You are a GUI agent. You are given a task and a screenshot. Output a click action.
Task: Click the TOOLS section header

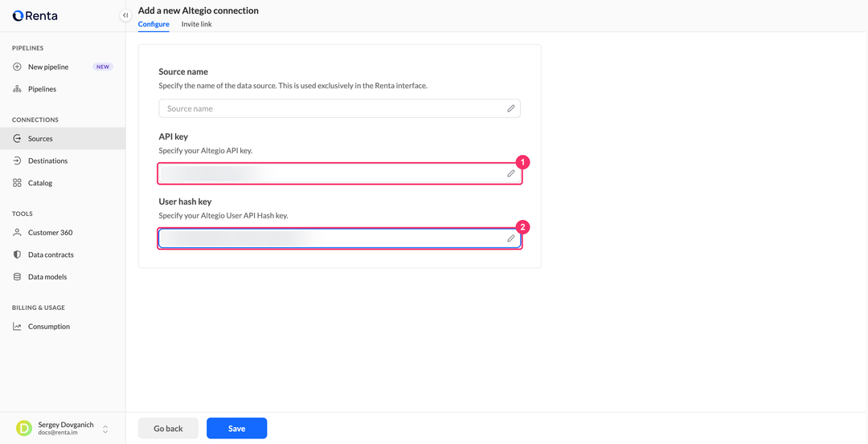23,214
